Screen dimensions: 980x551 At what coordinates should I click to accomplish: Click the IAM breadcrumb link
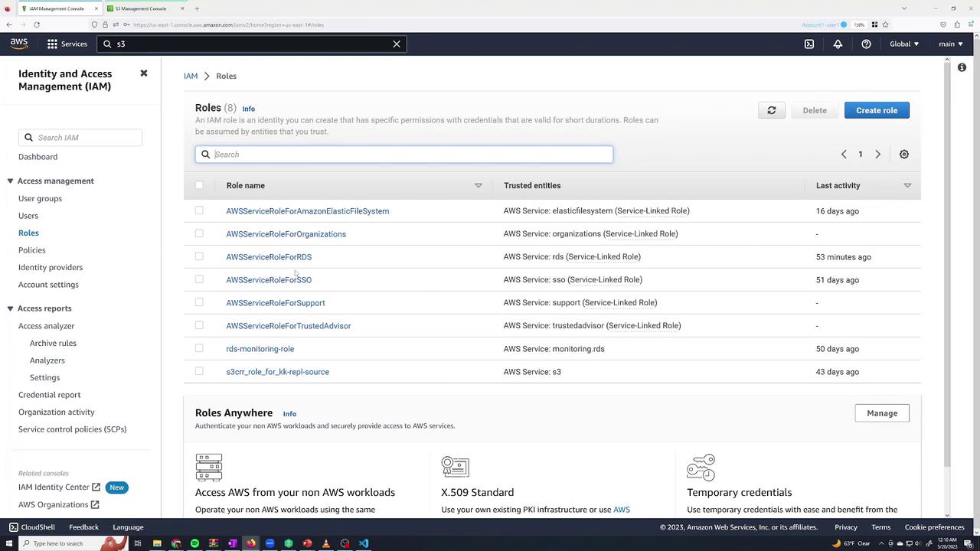point(191,76)
